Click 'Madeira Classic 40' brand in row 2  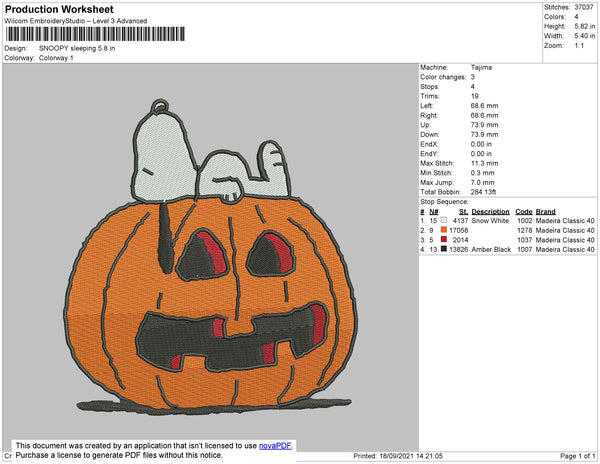[565, 230]
